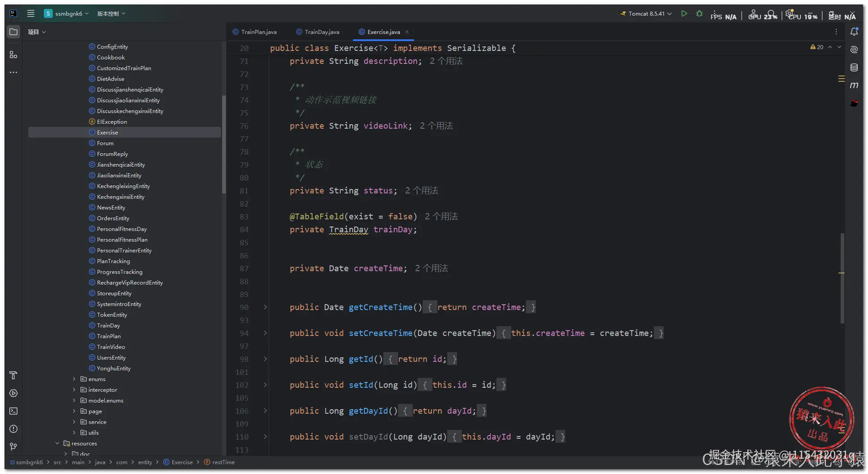Expand folded getCreateTime method

coord(265,307)
